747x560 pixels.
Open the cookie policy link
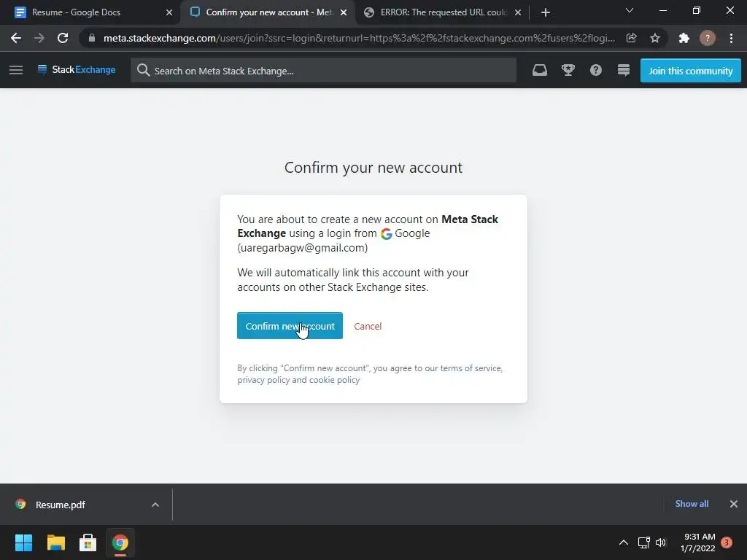pos(334,380)
